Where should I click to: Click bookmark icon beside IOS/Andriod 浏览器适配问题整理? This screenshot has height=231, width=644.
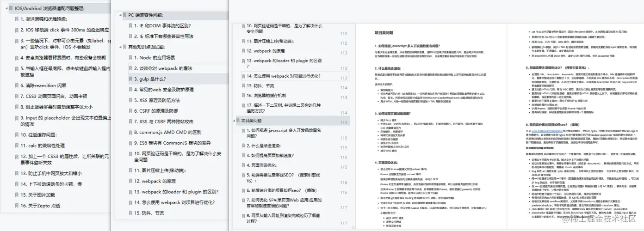pyautogui.click(x=10, y=8)
